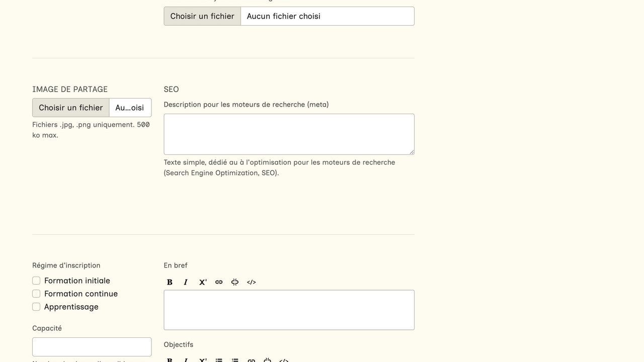Focus the Capacité input field
Viewport: 644px width, 362px height.
coord(92,347)
